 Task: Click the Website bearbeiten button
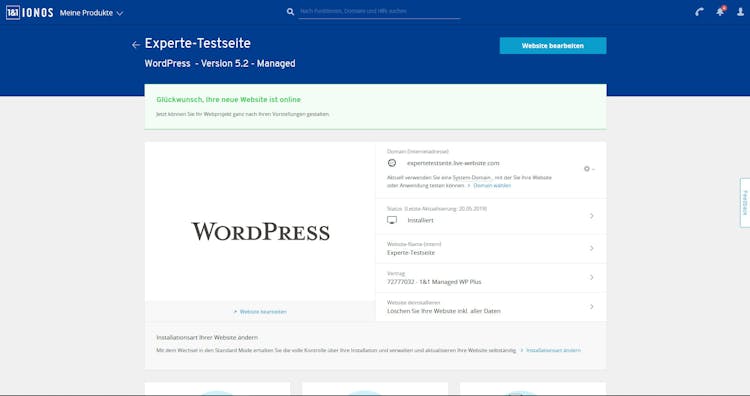click(x=553, y=46)
